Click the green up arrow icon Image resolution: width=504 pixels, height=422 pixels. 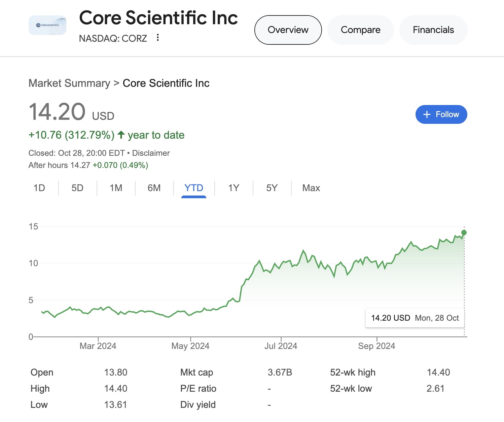tap(121, 135)
